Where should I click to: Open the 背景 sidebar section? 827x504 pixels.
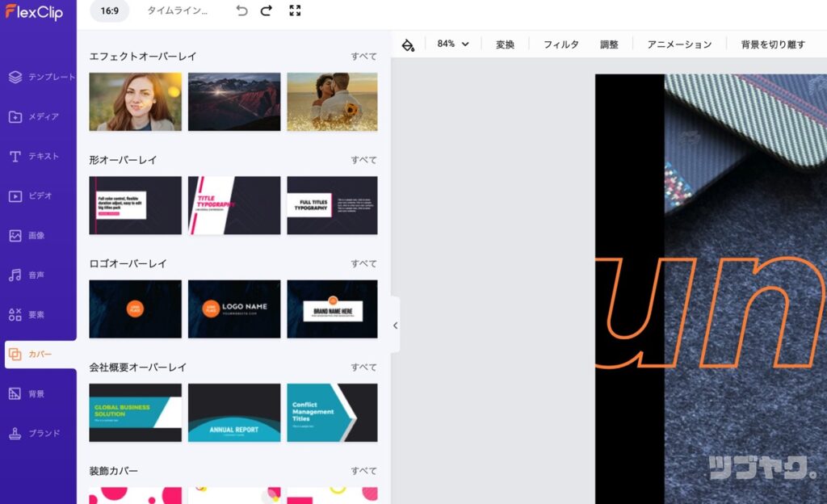click(27, 394)
